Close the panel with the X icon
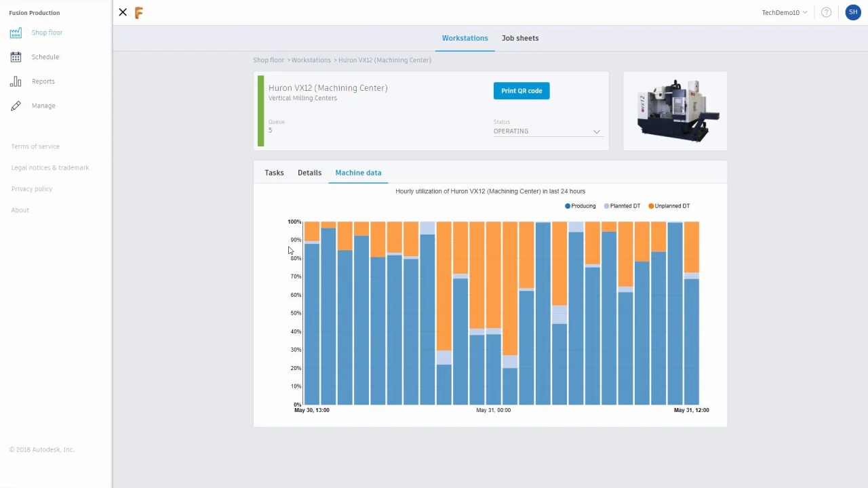The height and width of the screenshot is (488, 868). coord(123,12)
